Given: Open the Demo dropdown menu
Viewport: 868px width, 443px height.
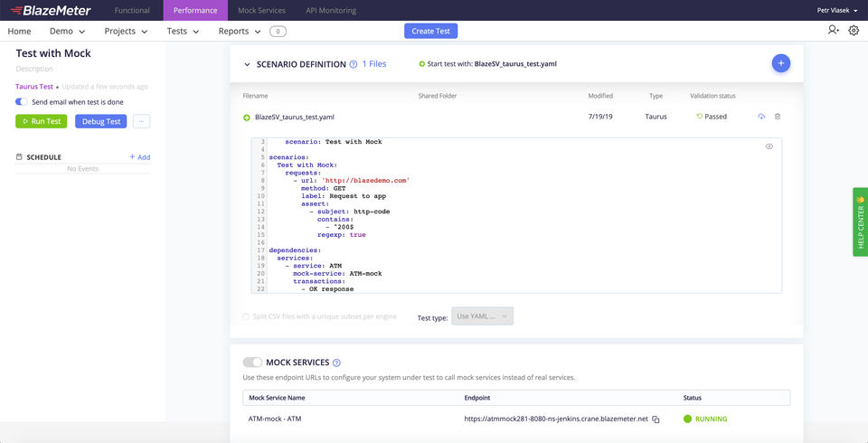Looking at the screenshot, I should pos(68,31).
